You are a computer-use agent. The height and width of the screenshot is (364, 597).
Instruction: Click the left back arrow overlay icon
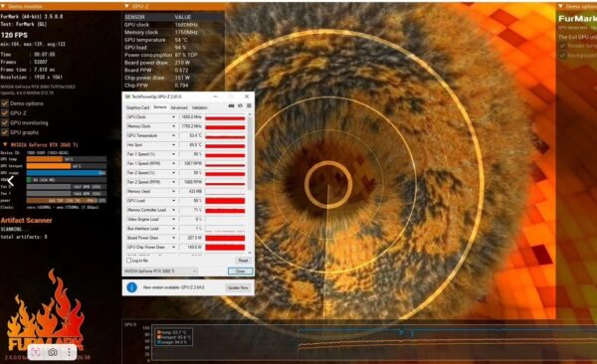point(10,181)
